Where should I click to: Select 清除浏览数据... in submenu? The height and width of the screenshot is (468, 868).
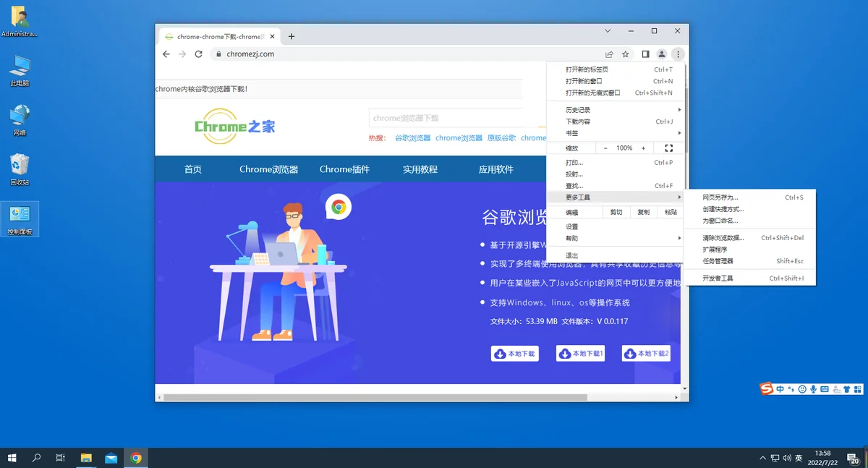coord(750,238)
